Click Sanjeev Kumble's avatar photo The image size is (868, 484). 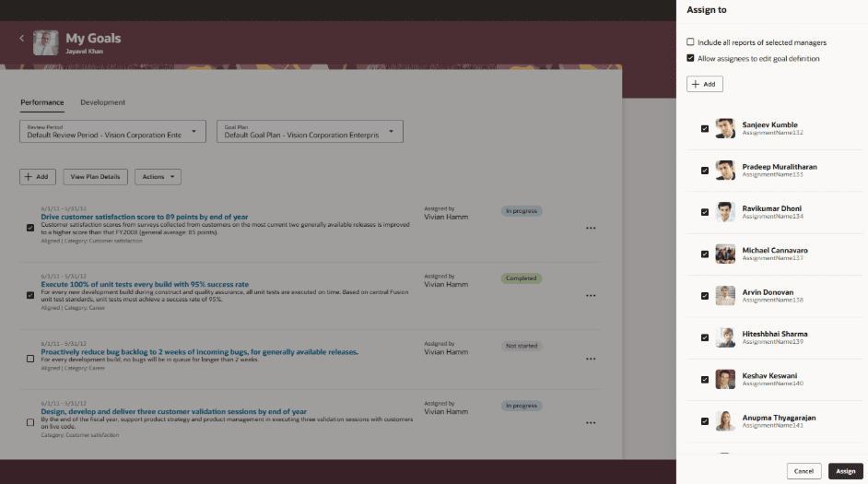pos(725,128)
